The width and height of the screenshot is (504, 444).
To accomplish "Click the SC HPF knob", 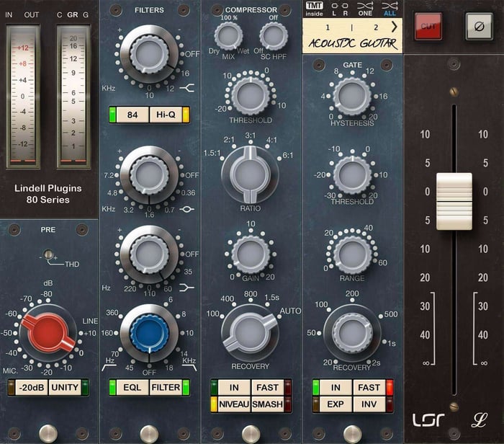I will (x=274, y=36).
